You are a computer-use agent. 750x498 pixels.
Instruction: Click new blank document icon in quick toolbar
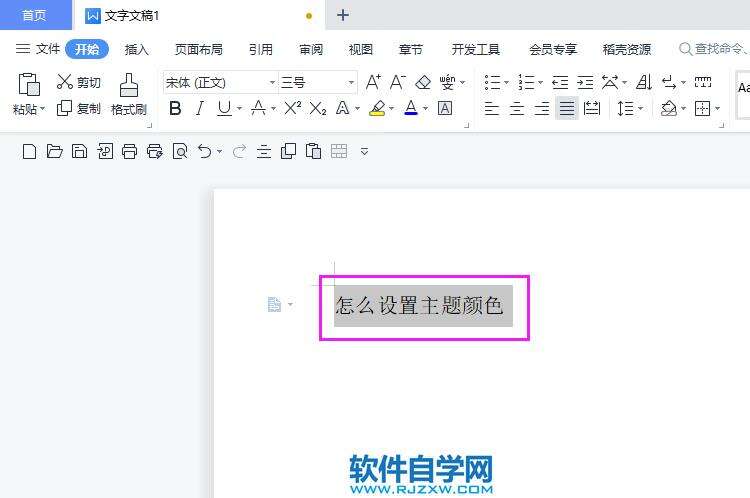tap(30, 152)
